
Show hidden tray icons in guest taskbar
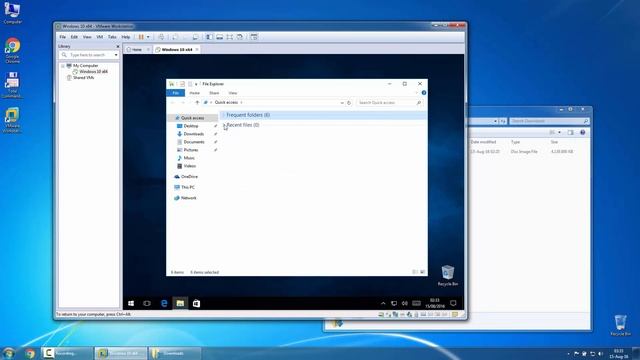coord(383,303)
